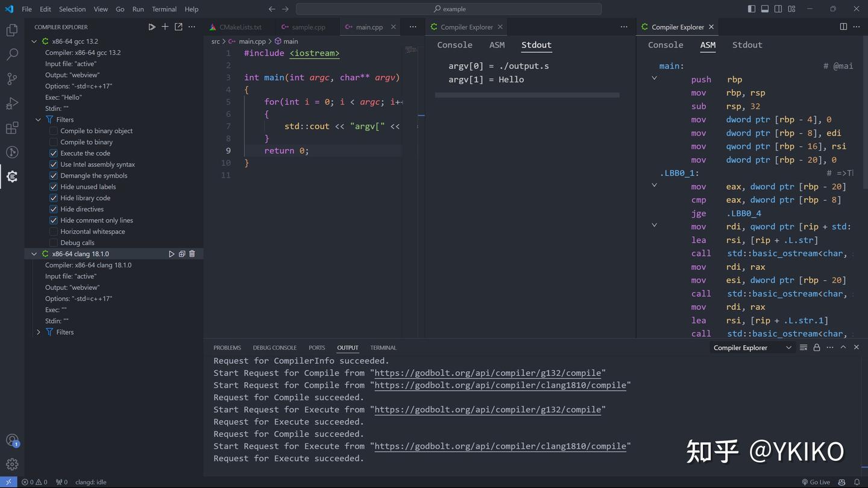868x488 pixels.
Task: Uncheck Hide directives
Action: click(x=54, y=209)
